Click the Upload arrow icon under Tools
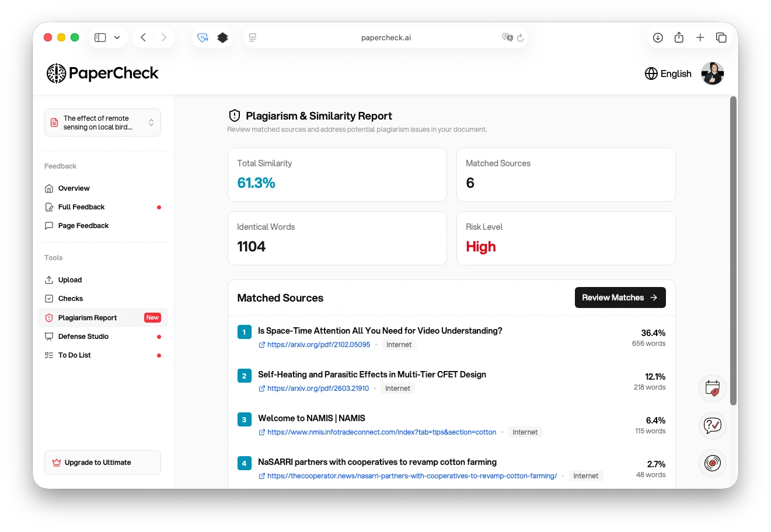 49,279
